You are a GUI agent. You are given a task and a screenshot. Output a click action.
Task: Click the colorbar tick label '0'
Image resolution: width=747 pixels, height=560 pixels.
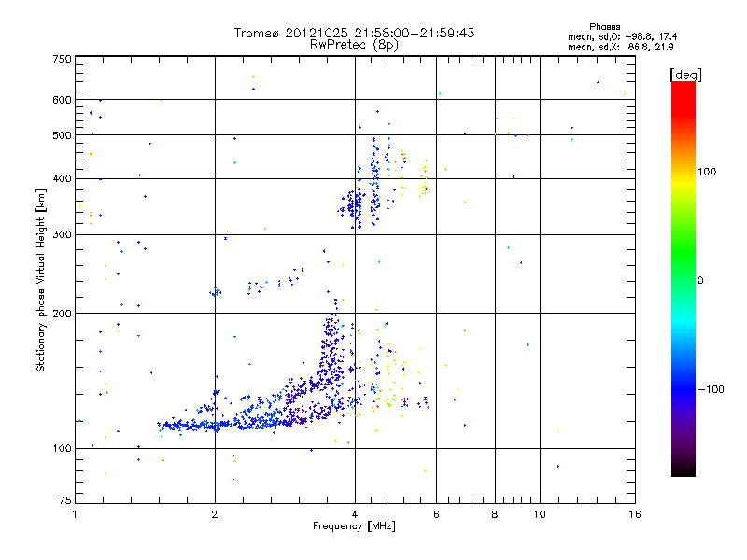pyautogui.click(x=700, y=281)
